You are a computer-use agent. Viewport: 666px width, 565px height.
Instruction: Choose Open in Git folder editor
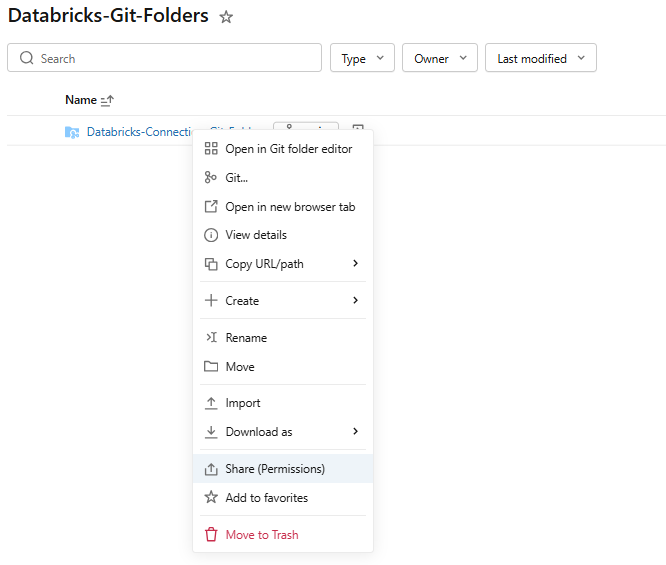(x=283, y=149)
